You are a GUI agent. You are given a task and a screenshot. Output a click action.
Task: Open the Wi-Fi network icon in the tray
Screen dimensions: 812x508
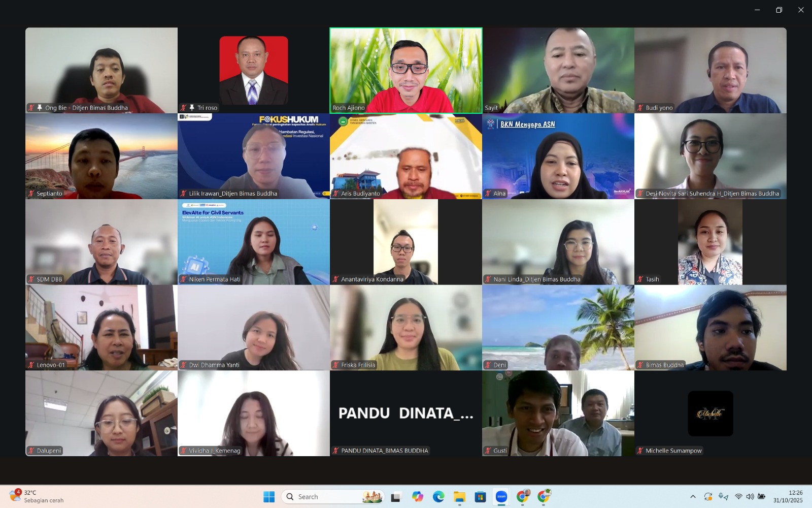(738, 497)
